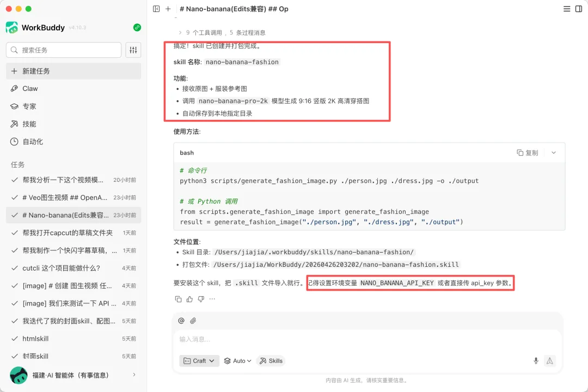Copy bash code with 复制 button
The image size is (588, 392).
[x=527, y=152]
